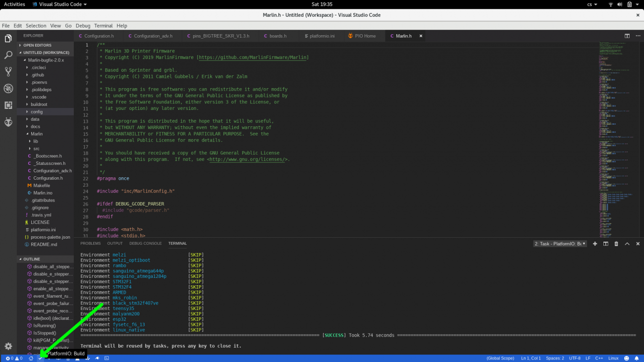The width and height of the screenshot is (644, 362).
Task: Open the Terminal menu in menu bar
Action: pyautogui.click(x=103, y=26)
